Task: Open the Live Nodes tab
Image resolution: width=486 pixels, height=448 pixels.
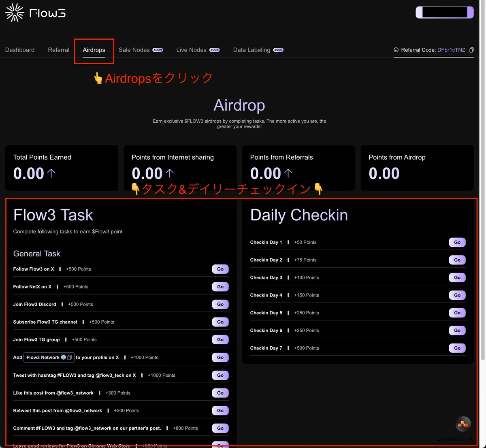Action: [191, 50]
